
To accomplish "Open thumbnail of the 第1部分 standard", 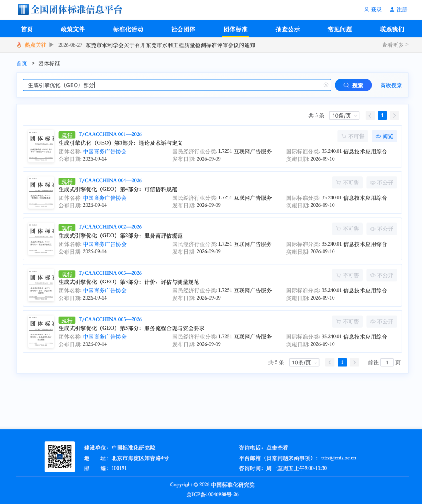I will pos(41,146).
